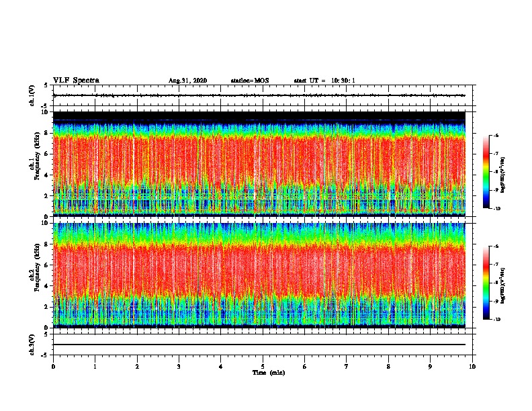Viewport: 532px width, 411px height.
Task: Click time axis tick label "1"
Action: pyautogui.click(x=95, y=367)
